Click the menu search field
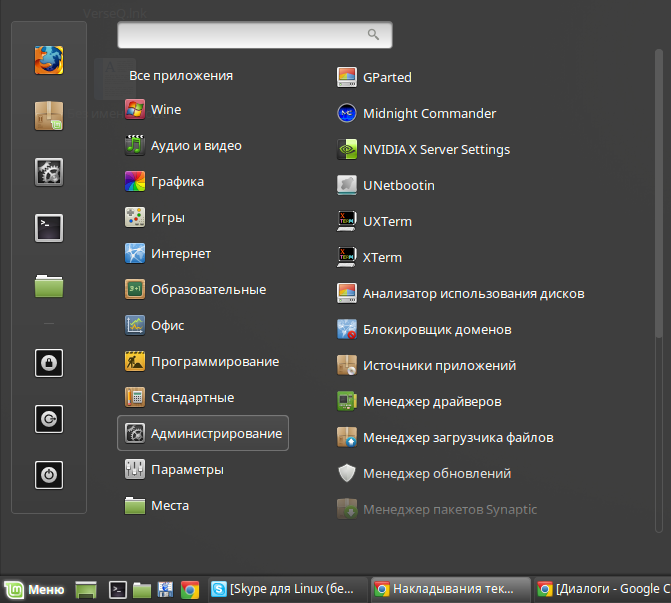The image size is (671, 603). point(255,35)
